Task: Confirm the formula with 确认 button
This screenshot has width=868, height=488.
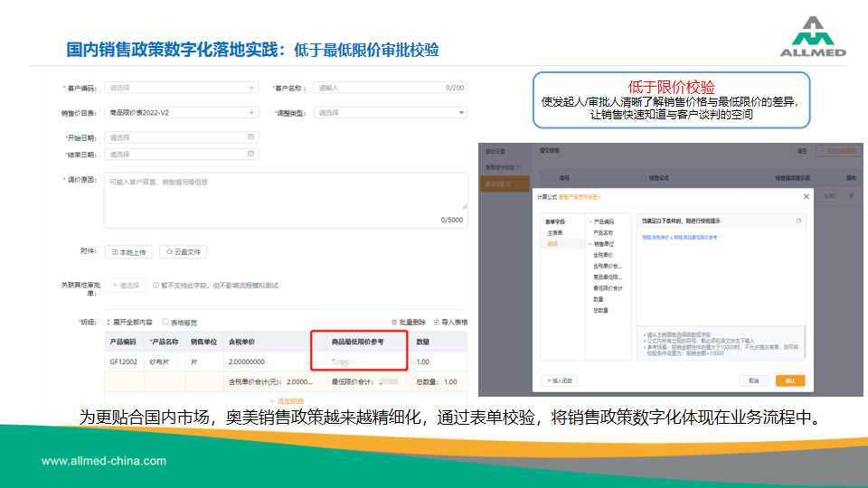Action: pyautogui.click(x=790, y=380)
